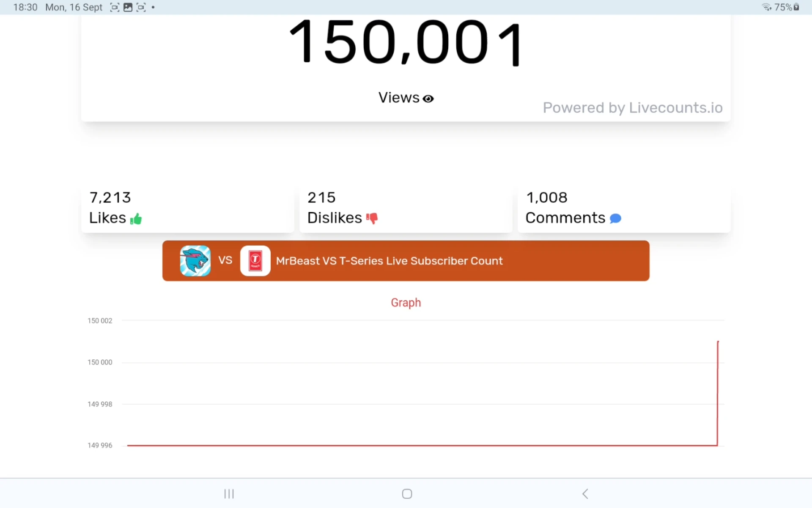Viewport: 812px width, 508px height.
Task: Select the MrBeast avatar in the banner
Action: click(x=195, y=260)
